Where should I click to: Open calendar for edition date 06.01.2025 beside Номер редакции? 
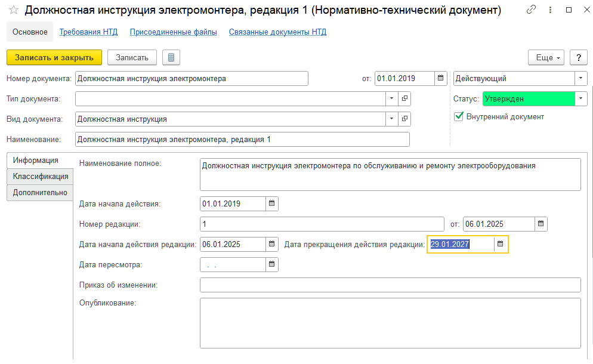point(541,224)
